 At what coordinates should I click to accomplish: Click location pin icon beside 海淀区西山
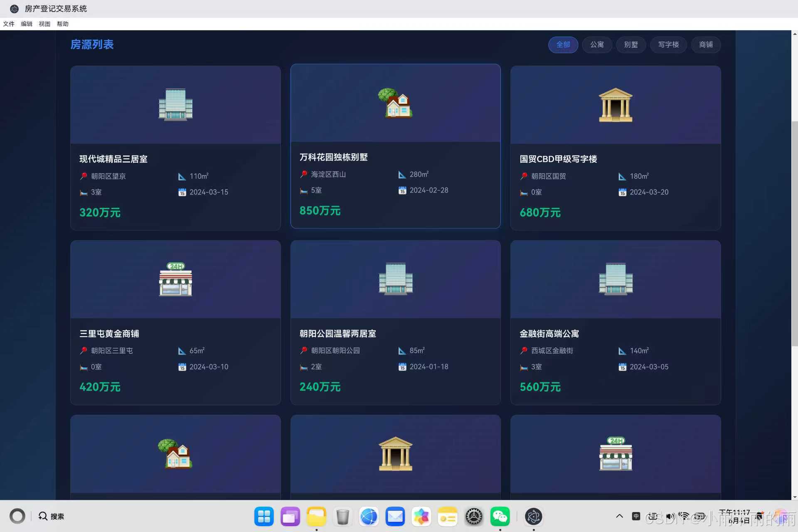point(304,175)
